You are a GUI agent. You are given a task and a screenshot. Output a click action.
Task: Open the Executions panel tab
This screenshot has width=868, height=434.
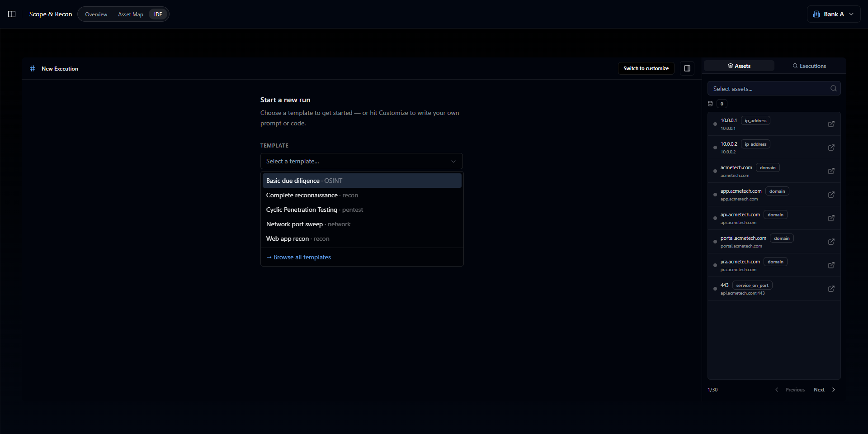point(809,66)
